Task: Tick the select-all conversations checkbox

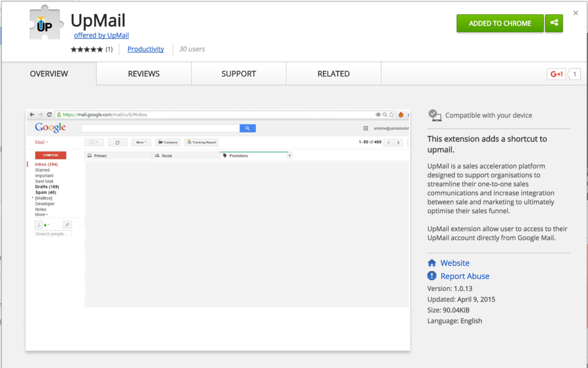Action: [92, 142]
